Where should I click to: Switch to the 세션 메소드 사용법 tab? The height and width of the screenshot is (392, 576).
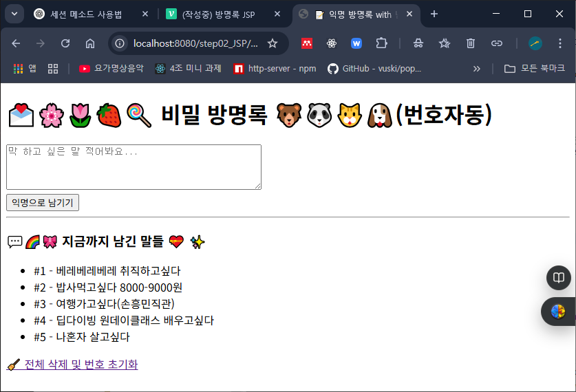pos(85,14)
